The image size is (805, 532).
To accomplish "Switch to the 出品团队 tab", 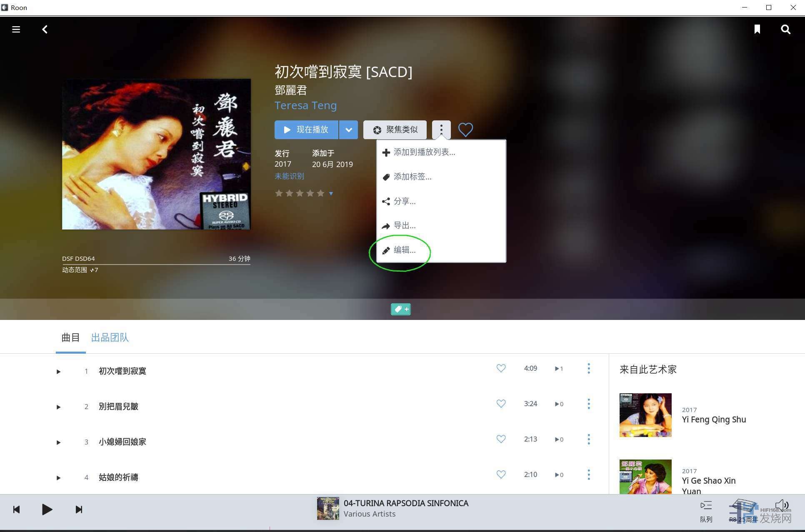I will point(110,337).
